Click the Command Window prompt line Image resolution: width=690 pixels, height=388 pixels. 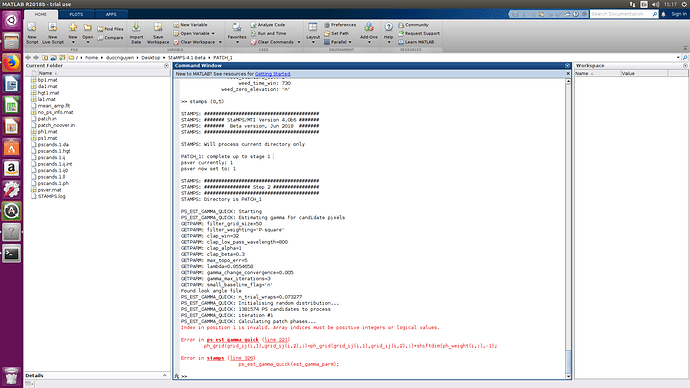[373, 376]
